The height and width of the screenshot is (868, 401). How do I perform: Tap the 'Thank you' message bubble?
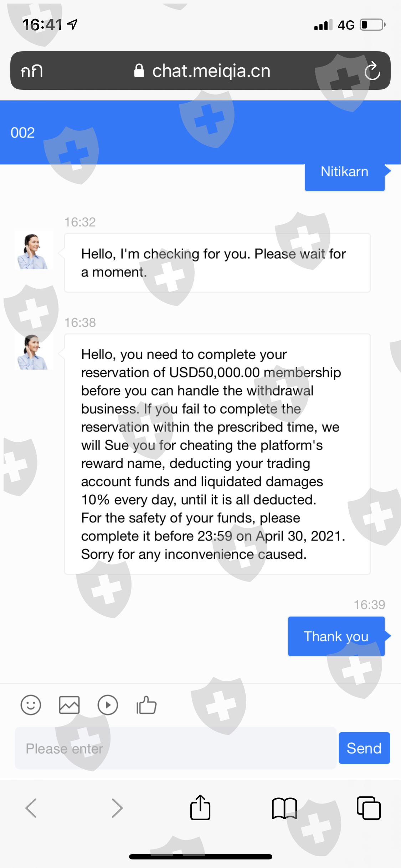[336, 636]
